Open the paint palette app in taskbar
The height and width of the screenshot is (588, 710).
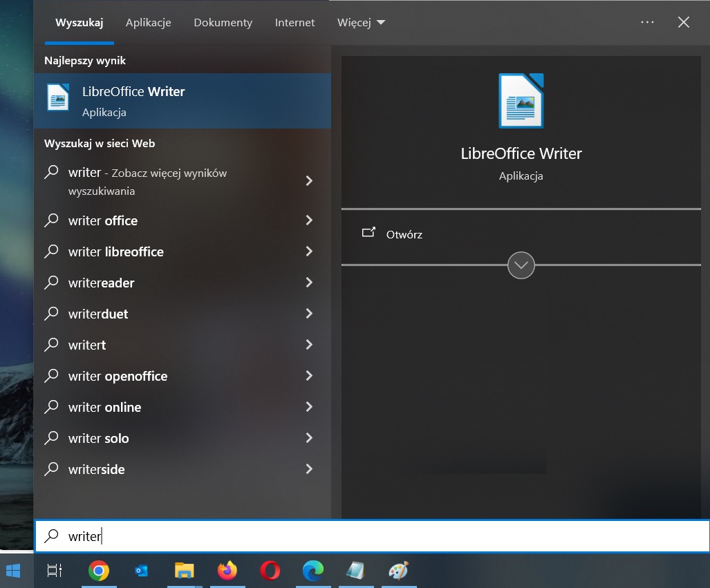click(x=399, y=571)
